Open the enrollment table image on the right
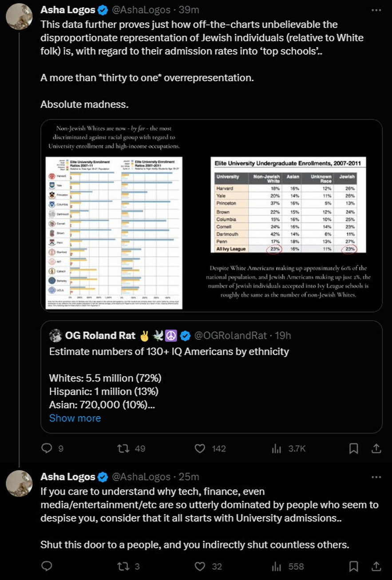Screen dimensions: 392x580 coord(288,205)
